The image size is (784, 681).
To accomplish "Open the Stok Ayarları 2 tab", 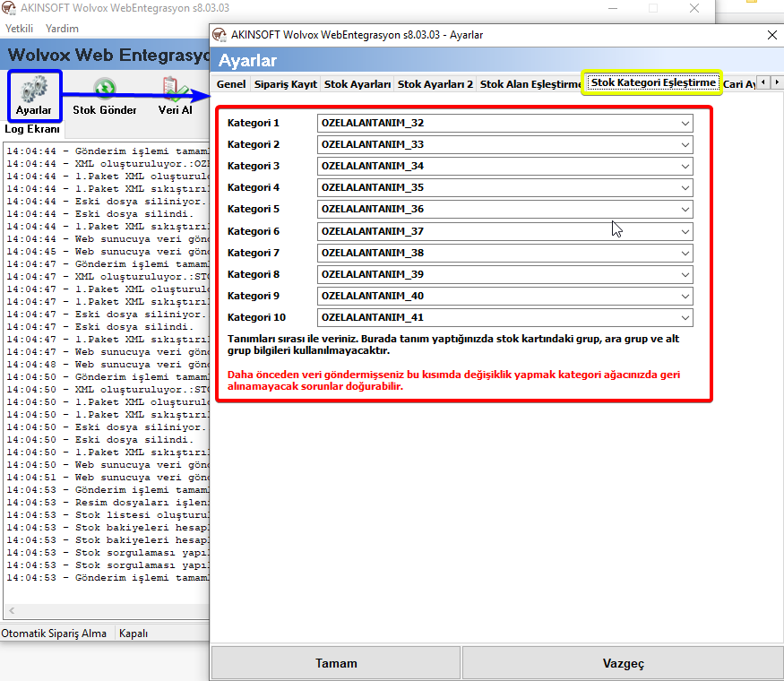I will tap(435, 84).
